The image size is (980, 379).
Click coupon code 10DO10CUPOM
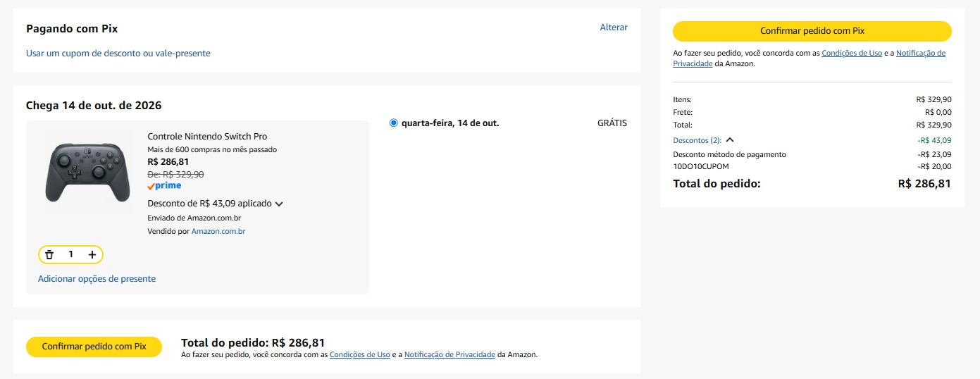click(x=701, y=167)
